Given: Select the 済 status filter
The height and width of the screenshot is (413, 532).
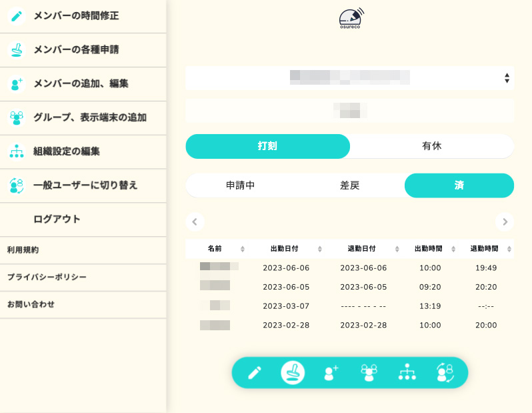Looking at the screenshot, I should click(x=459, y=185).
